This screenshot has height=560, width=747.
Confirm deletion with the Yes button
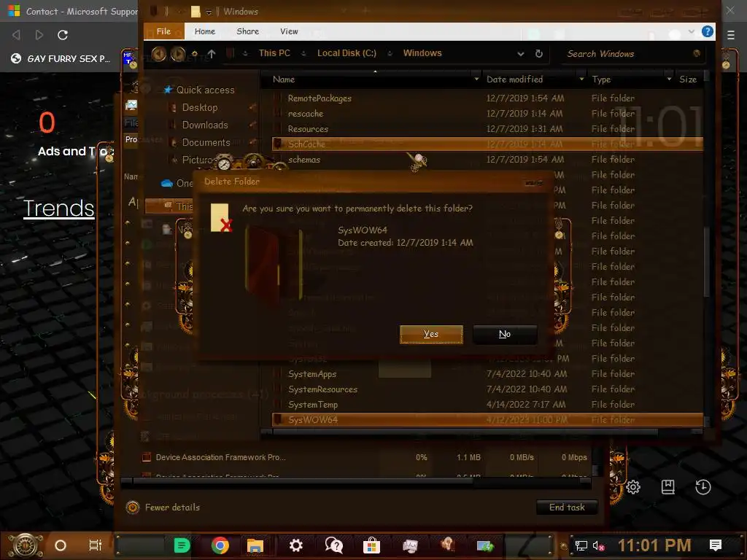pos(431,334)
